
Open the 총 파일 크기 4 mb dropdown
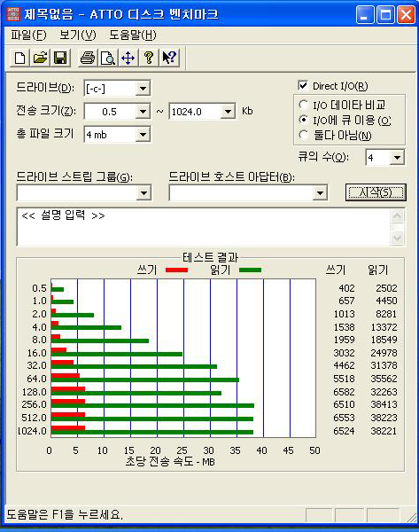(143, 135)
